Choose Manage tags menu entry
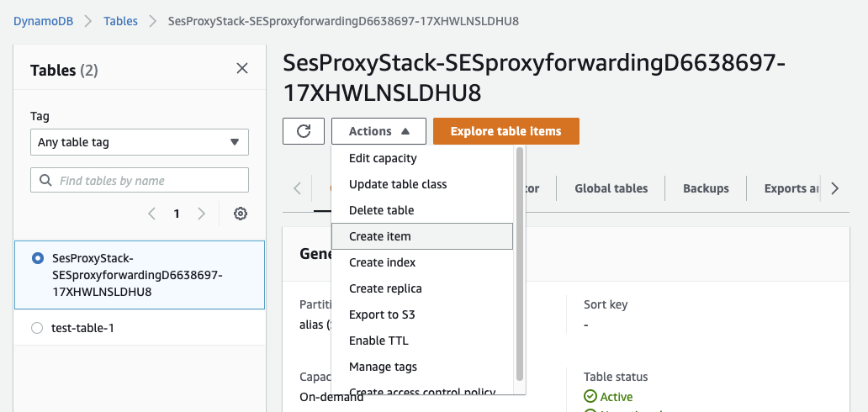 coord(422,367)
